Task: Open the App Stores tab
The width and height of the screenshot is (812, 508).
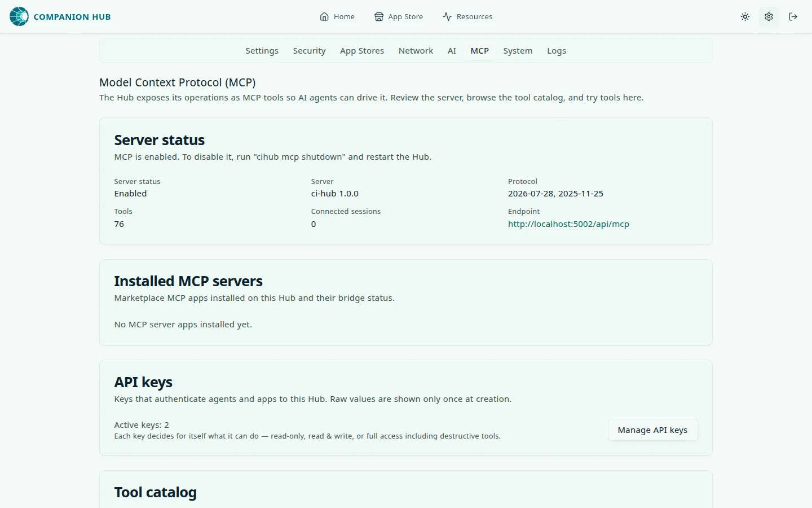Action: [x=362, y=51]
